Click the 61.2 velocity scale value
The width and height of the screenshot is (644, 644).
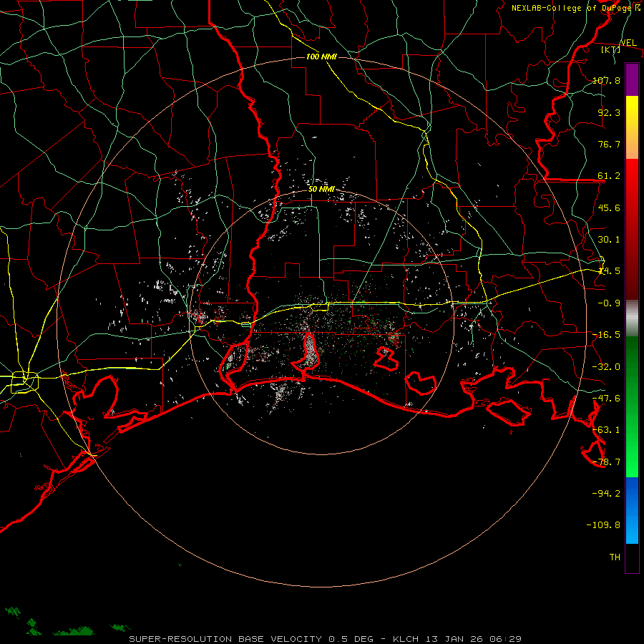(x=609, y=176)
